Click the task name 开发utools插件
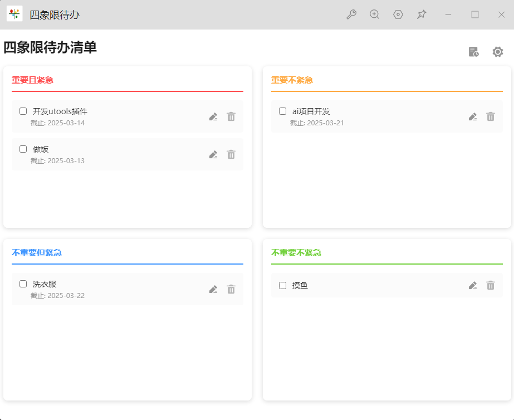Viewport: 514px width, 420px height. point(60,111)
